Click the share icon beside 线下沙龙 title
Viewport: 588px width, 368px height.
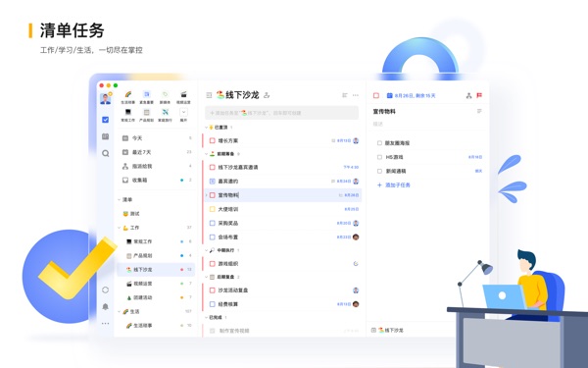267,95
